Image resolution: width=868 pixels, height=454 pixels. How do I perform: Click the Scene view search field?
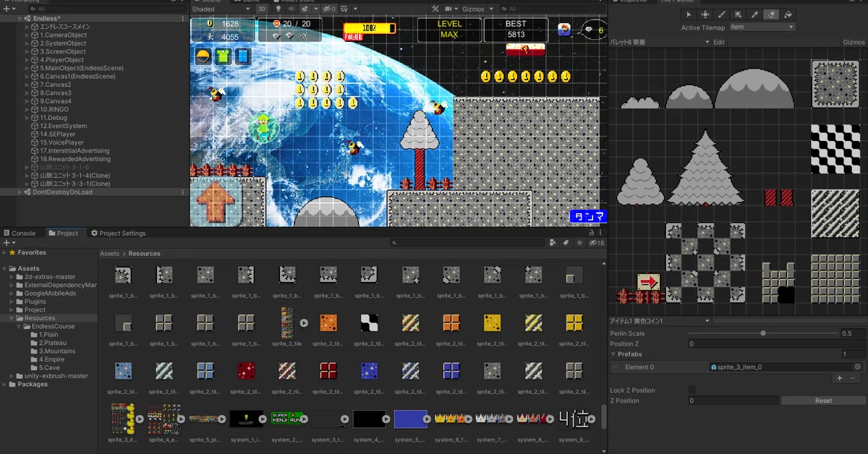(x=552, y=9)
